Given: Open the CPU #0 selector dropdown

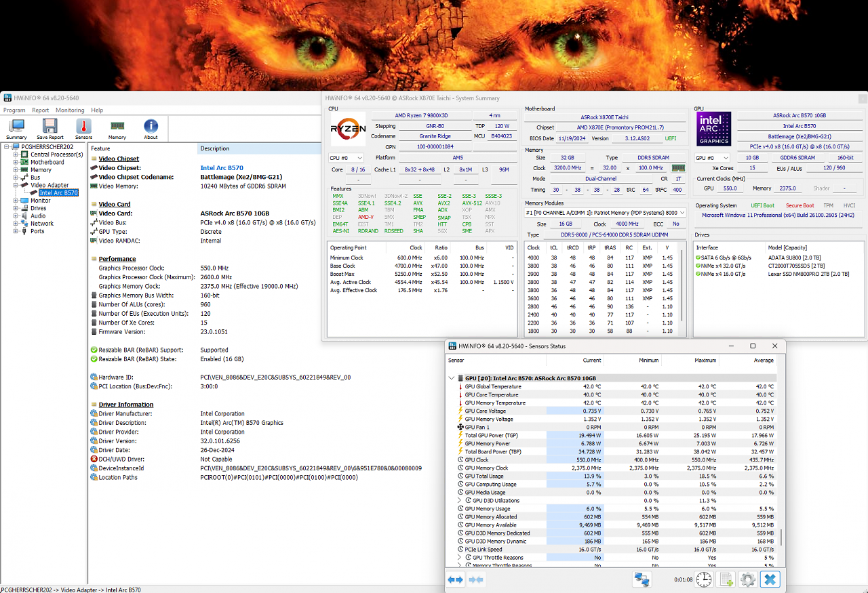Looking at the screenshot, I should pyautogui.click(x=347, y=157).
